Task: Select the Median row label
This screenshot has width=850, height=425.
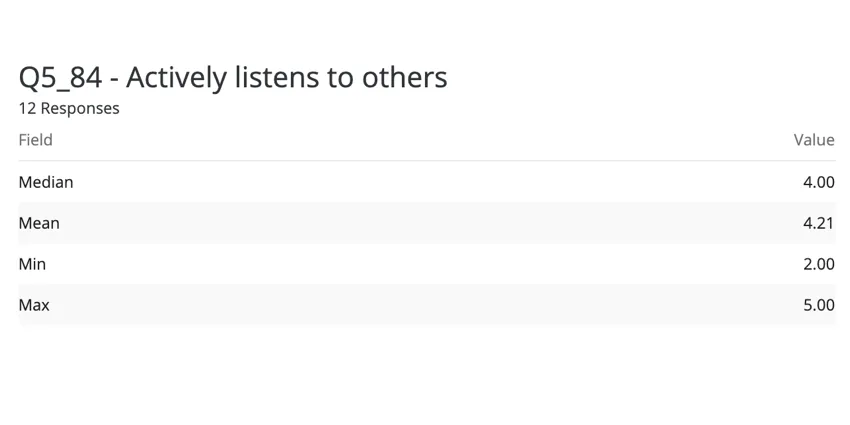Action: (46, 182)
